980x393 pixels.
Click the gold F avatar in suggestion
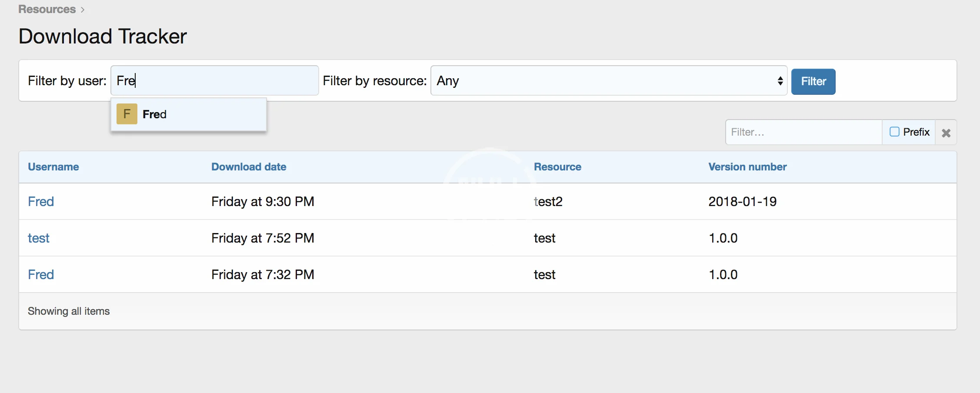pyautogui.click(x=127, y=114)
